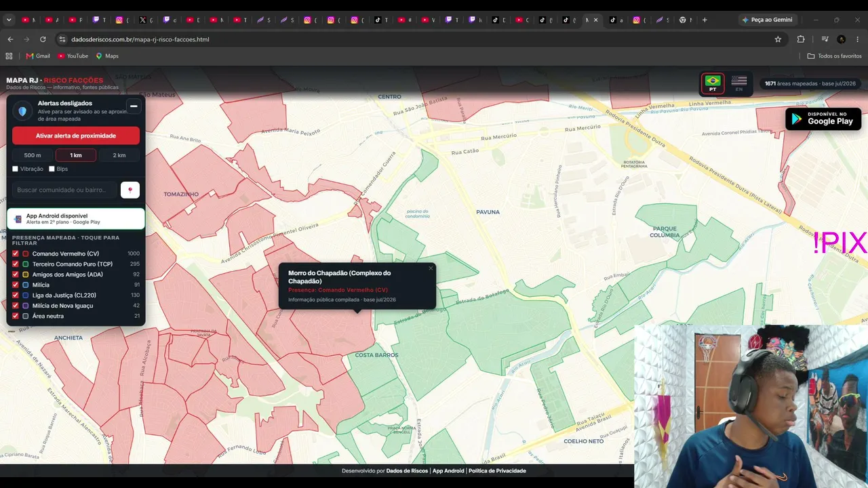868x488 pixels.
Task: Open the media controls icon in toolbar
Action: (825, 39)
